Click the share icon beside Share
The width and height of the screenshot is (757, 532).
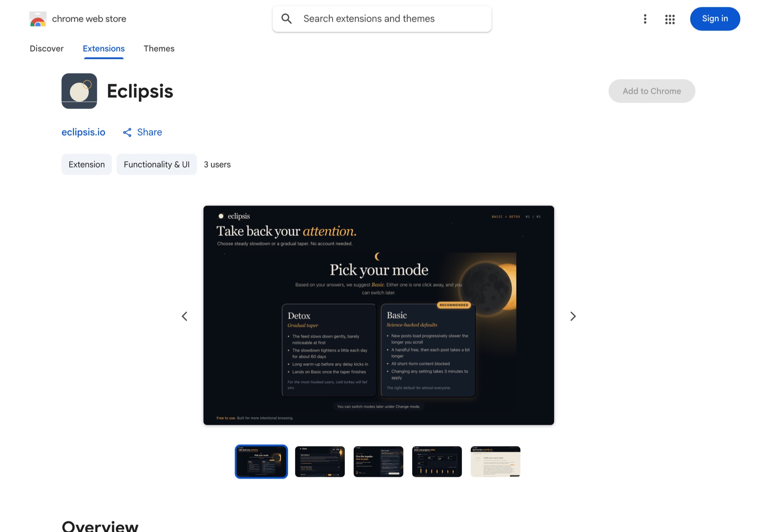tap(127, 132)
